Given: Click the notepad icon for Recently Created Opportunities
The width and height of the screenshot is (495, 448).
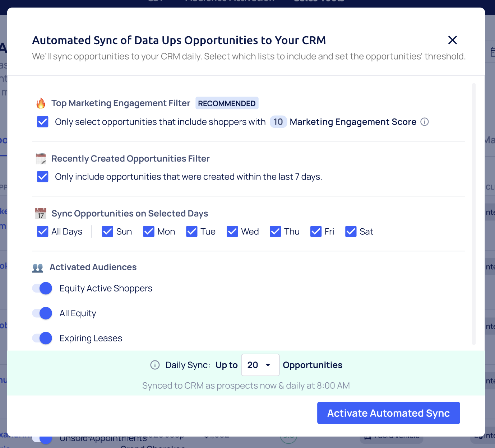Looking at the screenshot, I should [41, 159].
